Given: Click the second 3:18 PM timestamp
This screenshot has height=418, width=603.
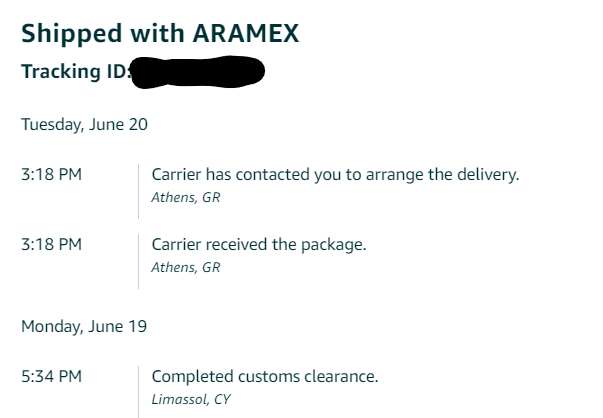Looking at the screenshot, I should [x=52, y=244].
